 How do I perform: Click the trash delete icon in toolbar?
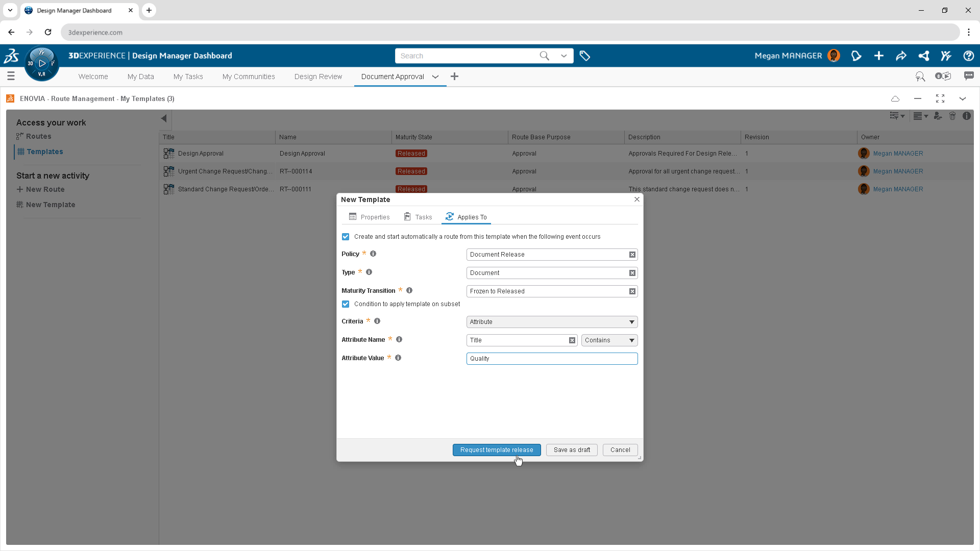click(x=952, y=116)
